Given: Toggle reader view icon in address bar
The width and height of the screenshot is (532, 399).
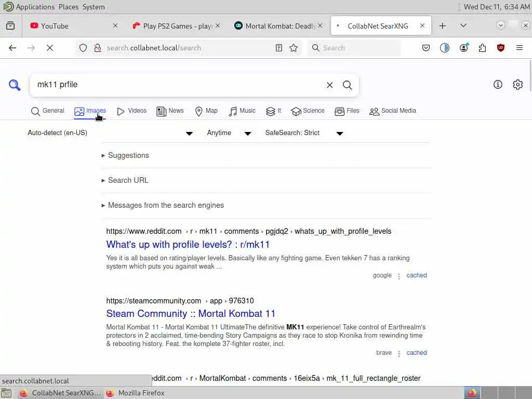Looking at the screenshot, I should (x=279, y=48).
